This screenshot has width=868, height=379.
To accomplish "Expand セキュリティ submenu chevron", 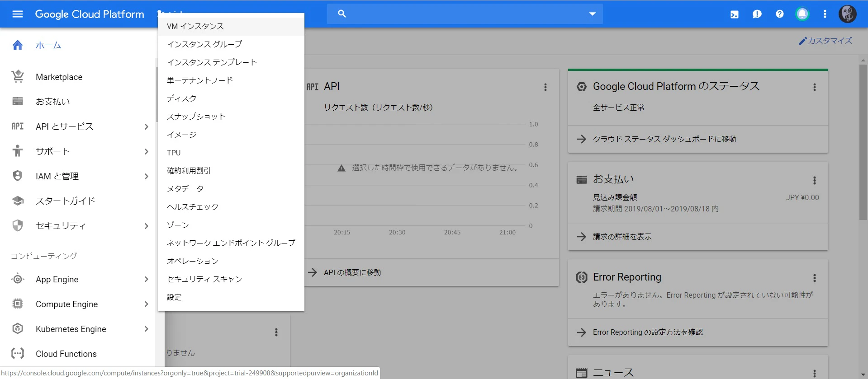I will point(146,226).
